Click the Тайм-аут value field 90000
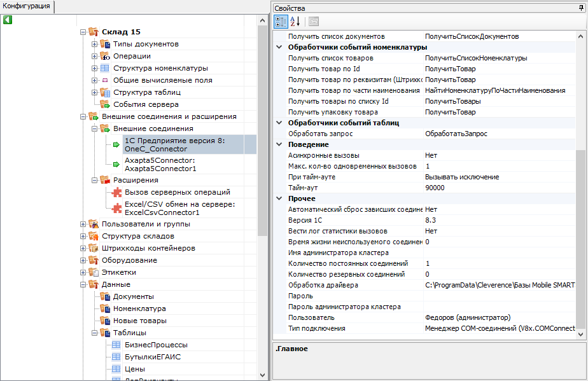The image size is (588, 381). [x=499, y=188]
